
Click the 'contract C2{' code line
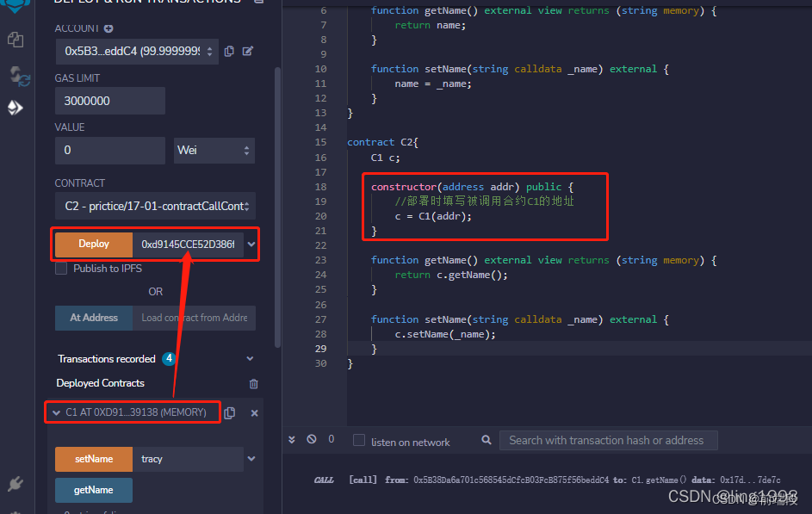[x=382, y=142]
